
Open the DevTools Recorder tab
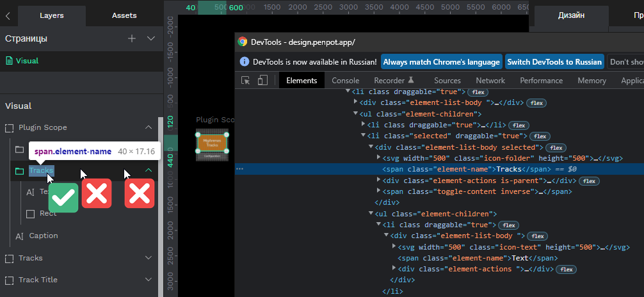click(394, 81)
